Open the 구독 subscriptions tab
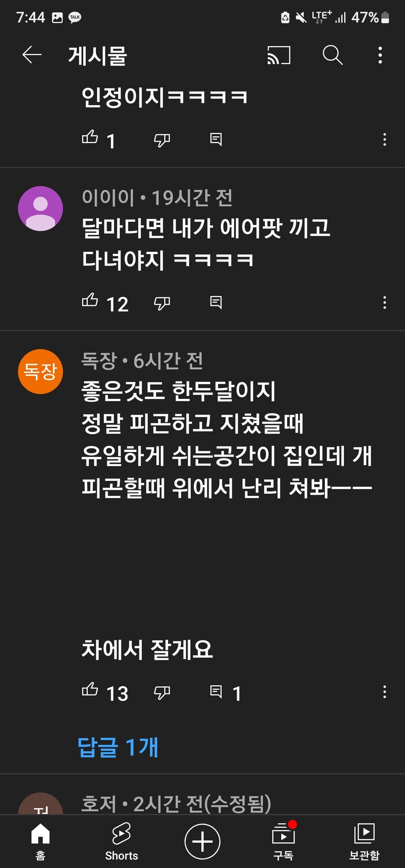Image resolution: width=405 pixels, height=868 pixels. pos(283,841)
